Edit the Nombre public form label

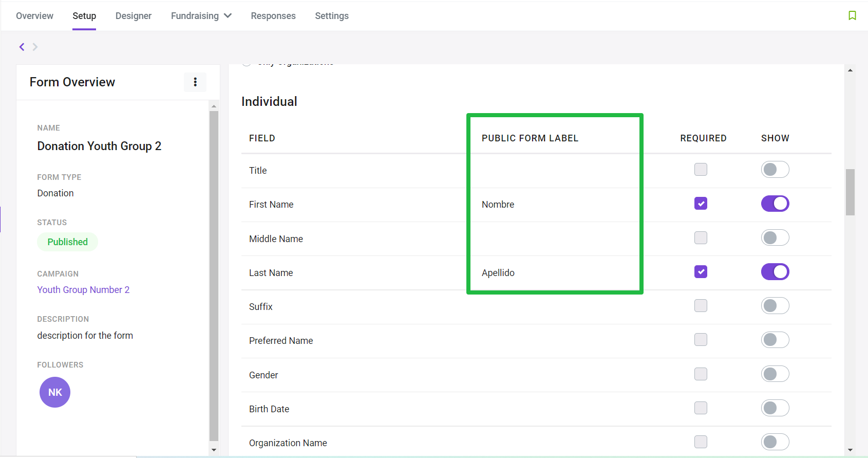[498, 205]
